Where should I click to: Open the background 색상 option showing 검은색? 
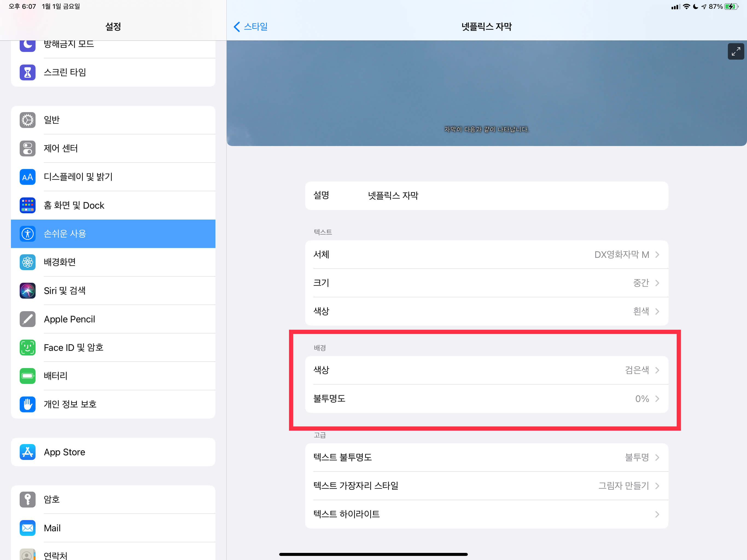coord(486,370)
